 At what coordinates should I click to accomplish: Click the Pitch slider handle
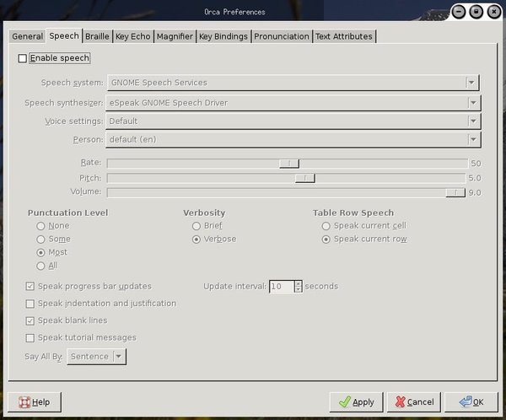[x=305, y=178]
